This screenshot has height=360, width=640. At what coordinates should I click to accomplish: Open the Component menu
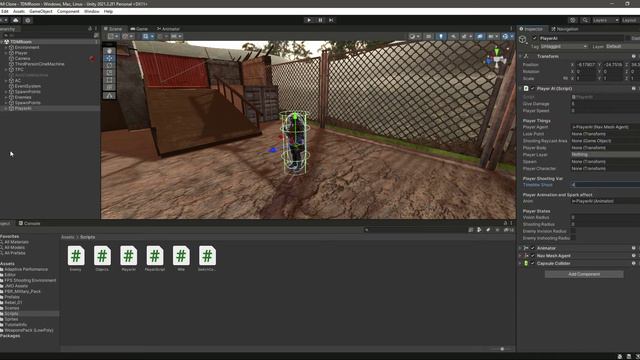tap(68, 11)
